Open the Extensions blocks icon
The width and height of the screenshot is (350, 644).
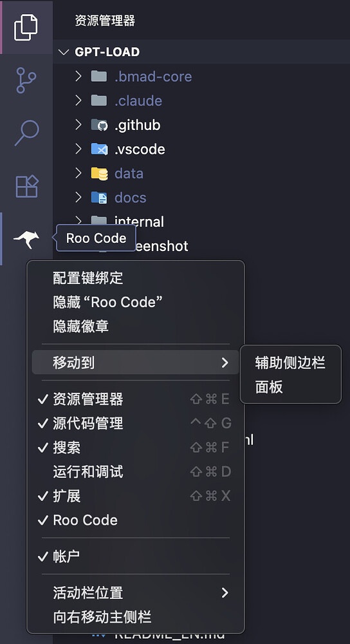[26, 186]
